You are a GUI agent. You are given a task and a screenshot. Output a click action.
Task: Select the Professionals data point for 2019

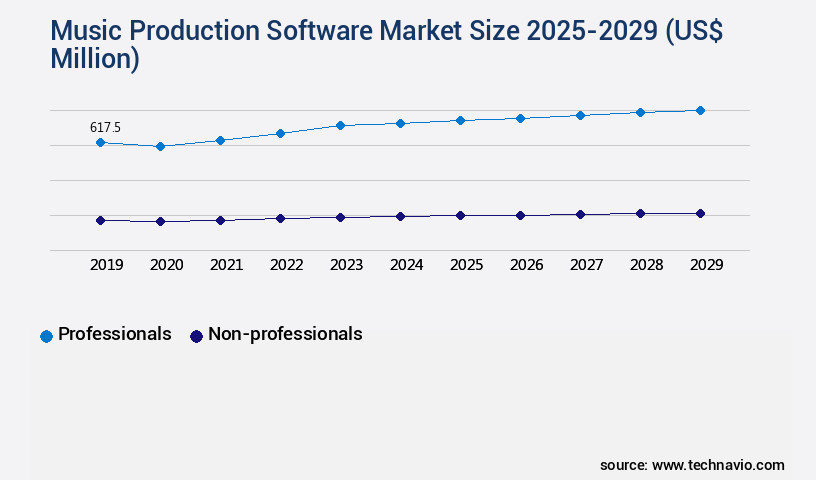tap(100, 143)
